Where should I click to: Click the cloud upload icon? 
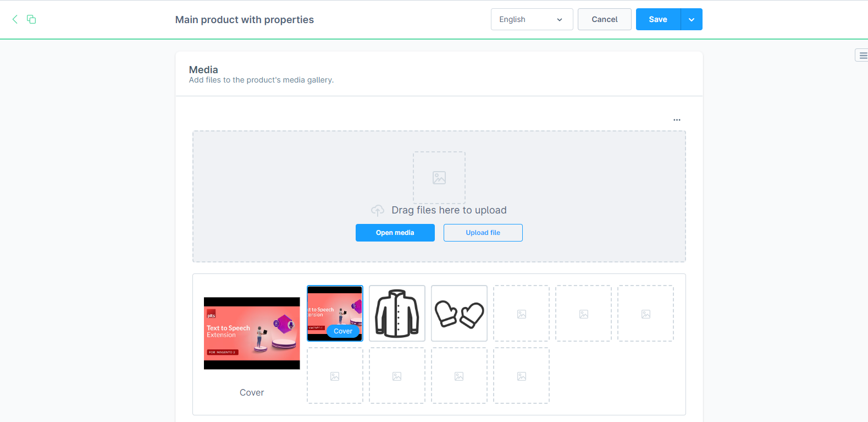[378, 210]
